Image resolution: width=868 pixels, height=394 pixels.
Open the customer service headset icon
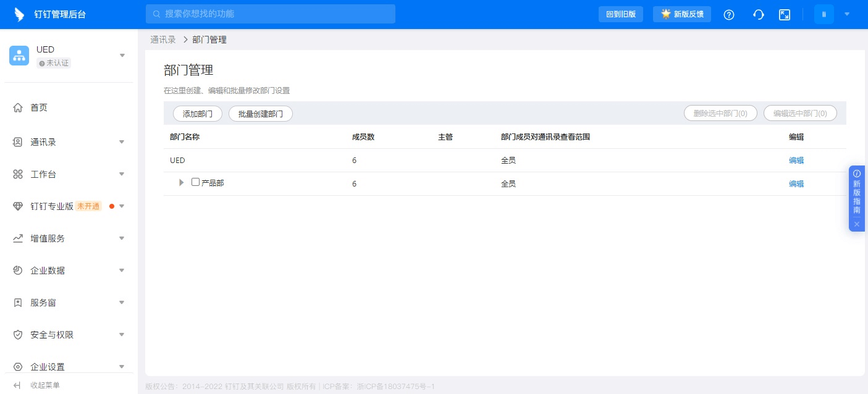[759, 15]
